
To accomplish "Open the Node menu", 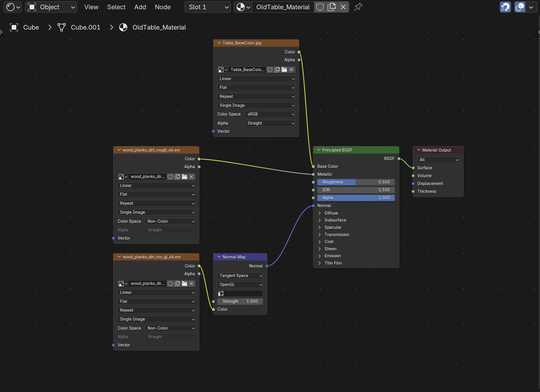I will click(x=163, y=7).
